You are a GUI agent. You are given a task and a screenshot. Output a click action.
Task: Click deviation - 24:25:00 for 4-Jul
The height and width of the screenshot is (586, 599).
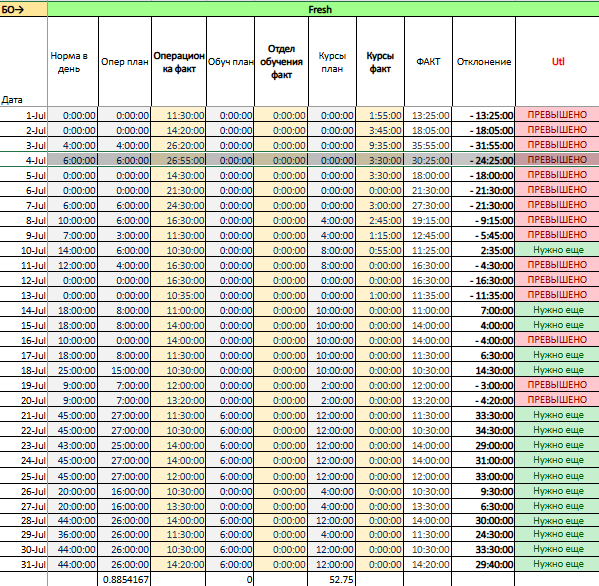tap(484, 160)
